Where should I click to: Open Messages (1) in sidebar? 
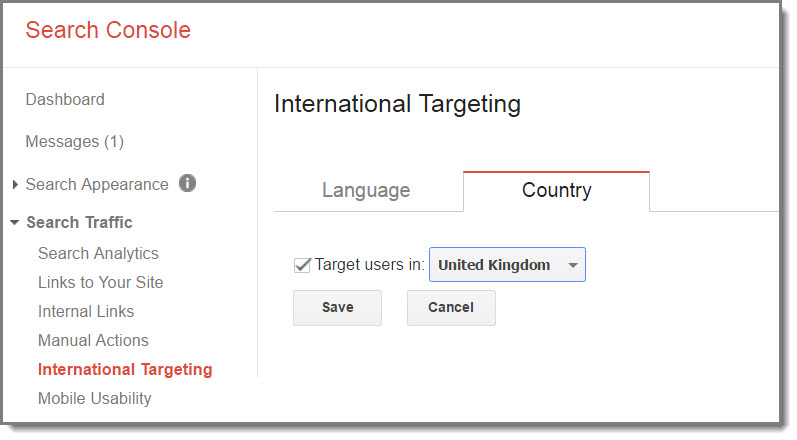75,141
